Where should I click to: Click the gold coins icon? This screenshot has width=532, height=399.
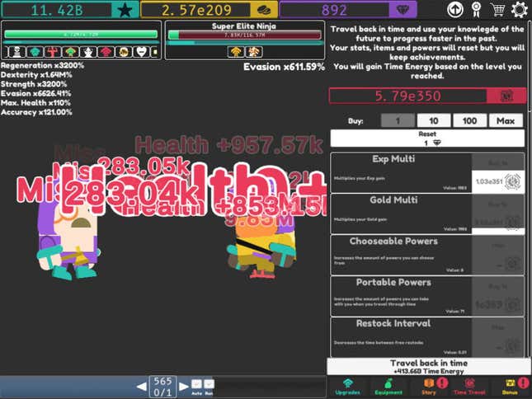(x=263, y=10)
